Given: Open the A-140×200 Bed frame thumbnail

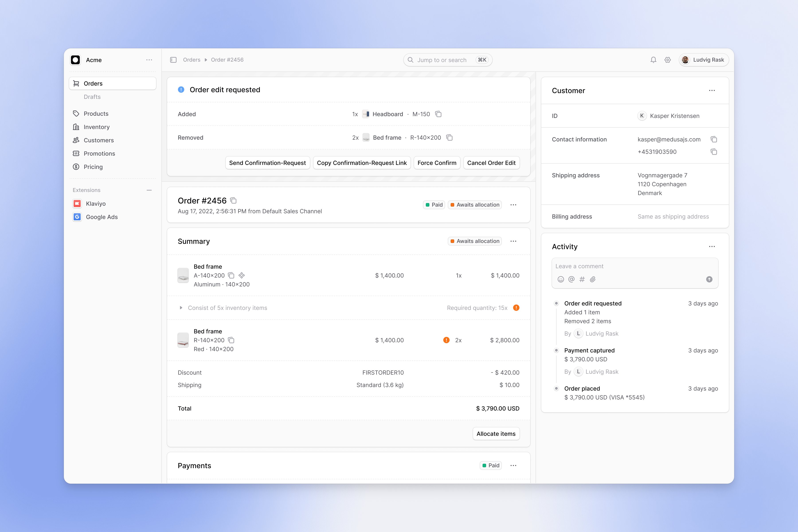Looking at the screenshot, I should (183, 276).
